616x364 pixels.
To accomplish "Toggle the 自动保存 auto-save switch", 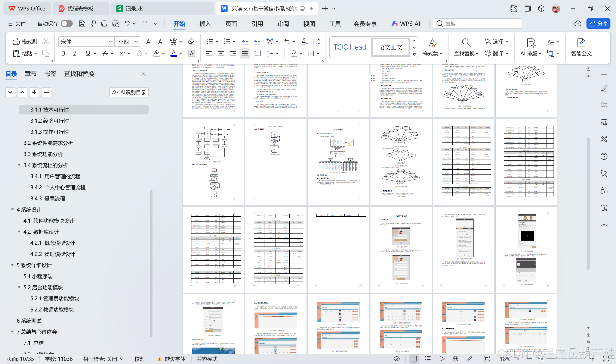I will [67, 23].
